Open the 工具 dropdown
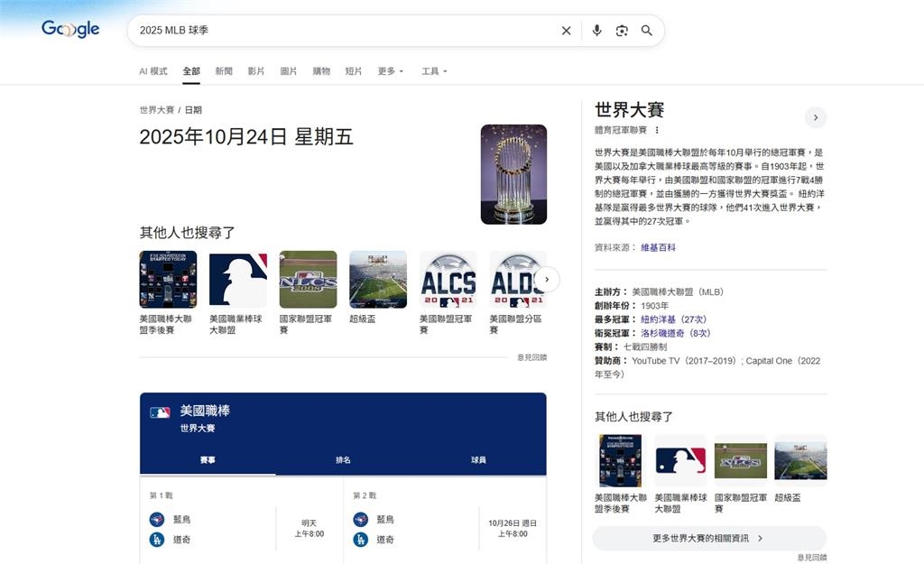This screenshot has width=924, height=564. (x=433, y=70)
